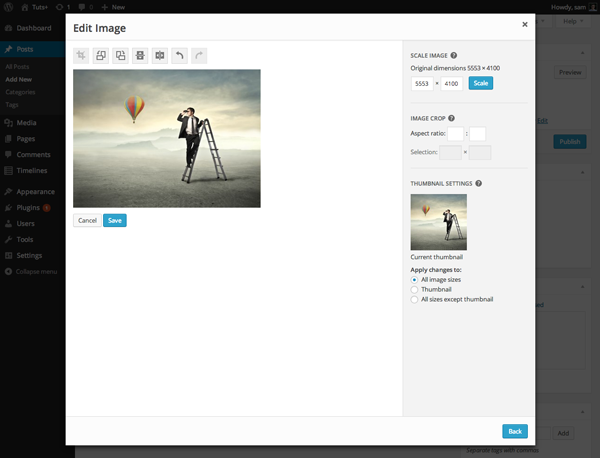Screen dimensions: 600x458
Task: Open Posts menu in sidebar
Action: pyautogui.click(x=33, y=49)
